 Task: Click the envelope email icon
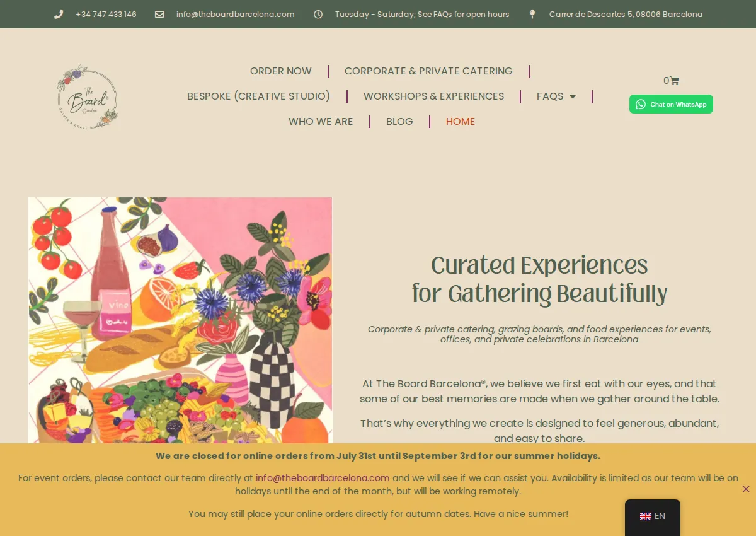(159, 14)
